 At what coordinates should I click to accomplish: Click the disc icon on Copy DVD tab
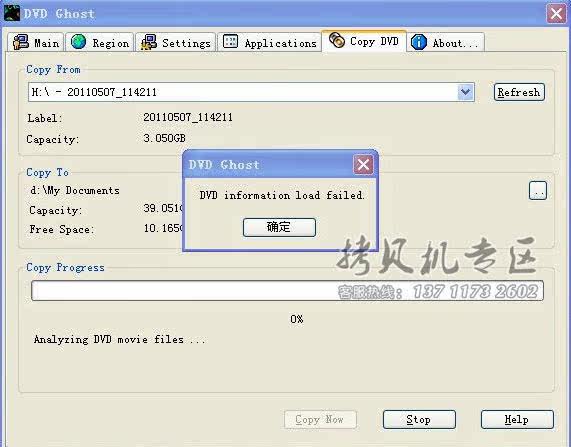(x=337, y=40)
